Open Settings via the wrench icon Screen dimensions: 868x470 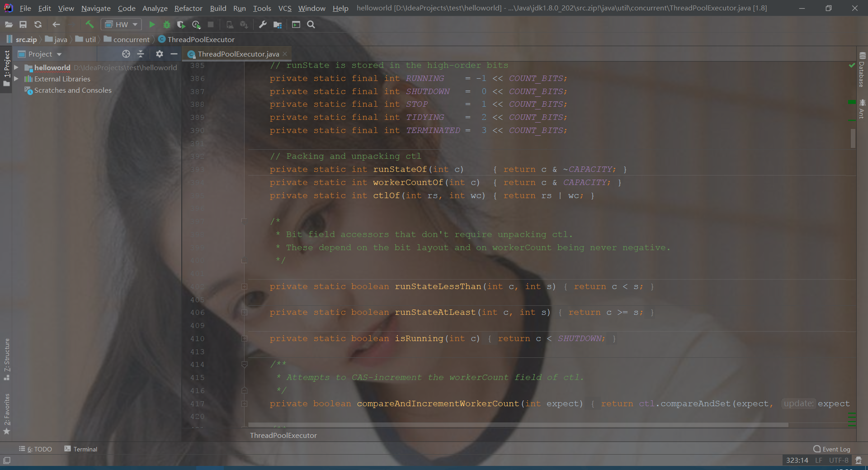click(262, 24)
